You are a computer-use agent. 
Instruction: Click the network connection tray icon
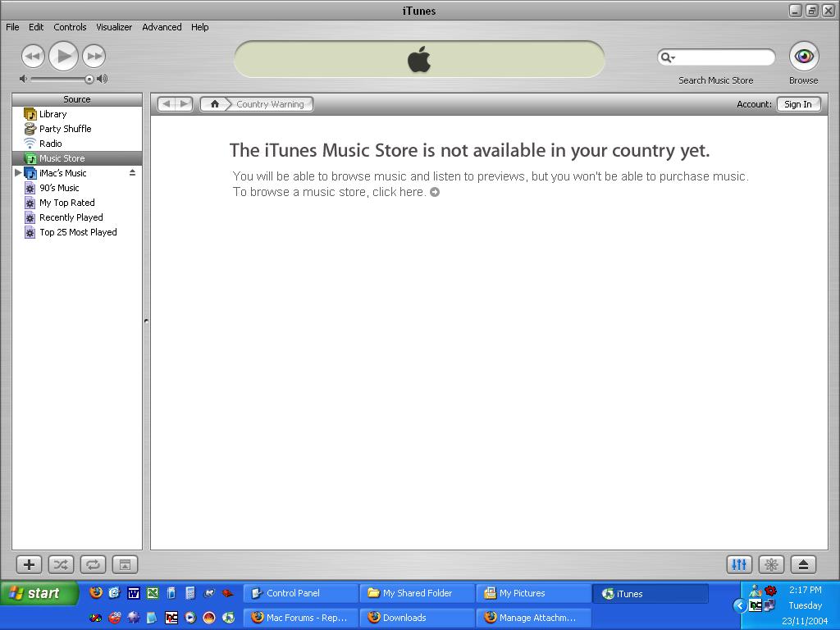click(769, 605)
